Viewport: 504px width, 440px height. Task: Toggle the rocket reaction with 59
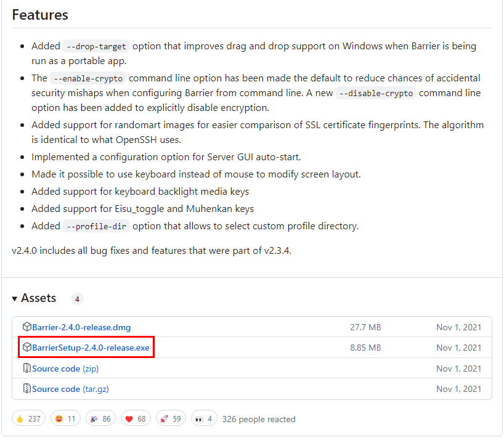171,419
